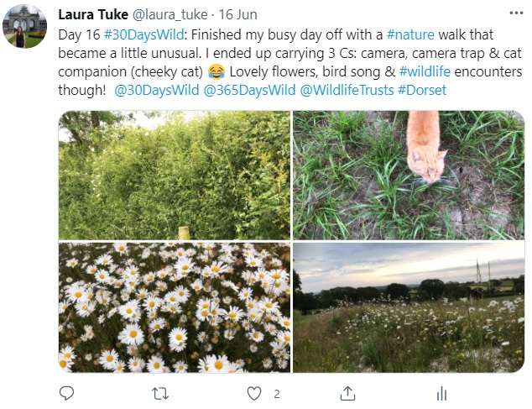Open the #Dorset hashtag

[423, 89]
